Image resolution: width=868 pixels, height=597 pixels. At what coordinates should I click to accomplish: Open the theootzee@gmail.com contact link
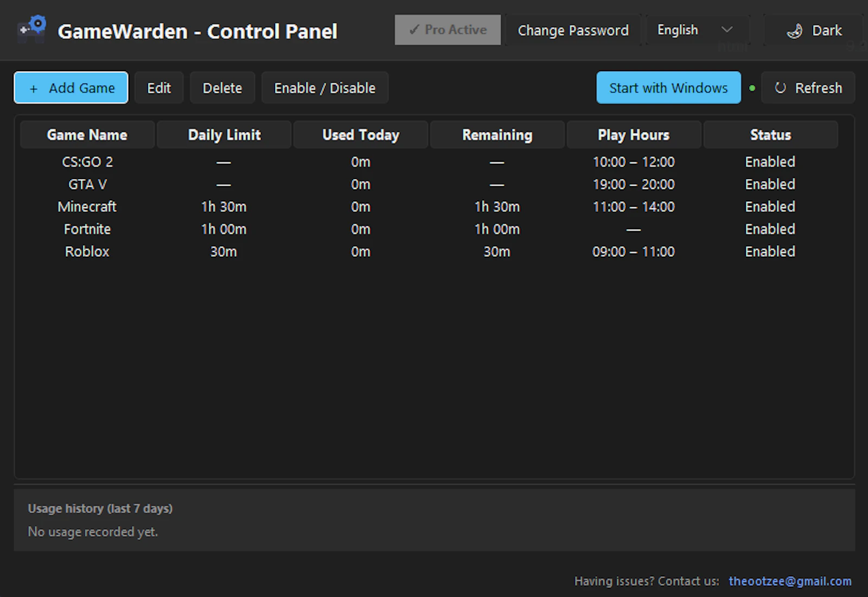tap(790, 581)
